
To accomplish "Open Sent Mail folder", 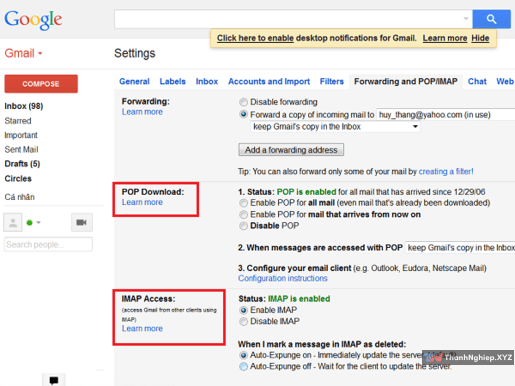I will (x=21, y=149).
